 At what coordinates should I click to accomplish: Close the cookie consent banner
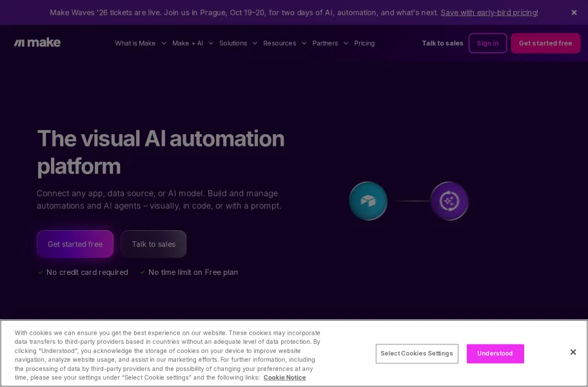[x=573, y=352]
